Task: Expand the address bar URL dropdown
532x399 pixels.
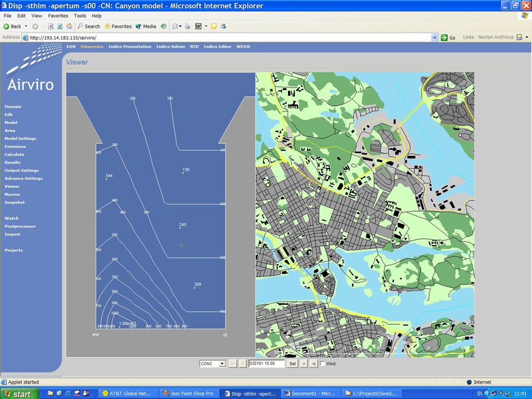Action: pyautogui.click(x=434, y=38)
